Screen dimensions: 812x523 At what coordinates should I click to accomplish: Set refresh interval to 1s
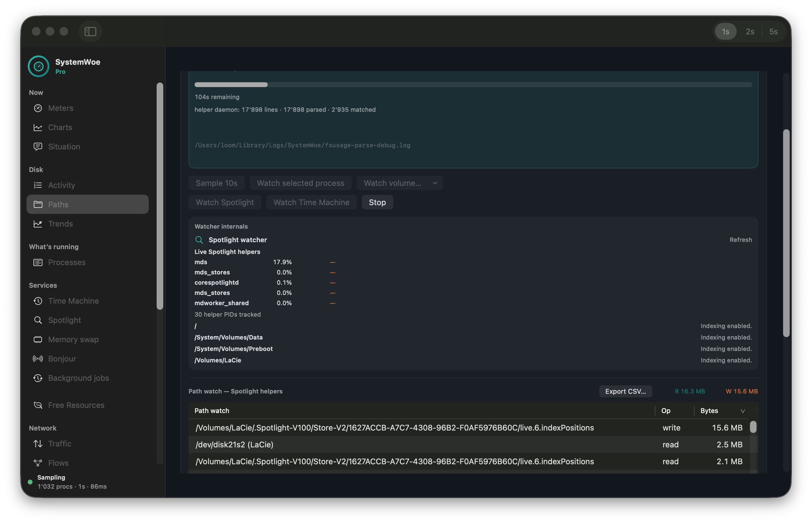tap(726, 32)
